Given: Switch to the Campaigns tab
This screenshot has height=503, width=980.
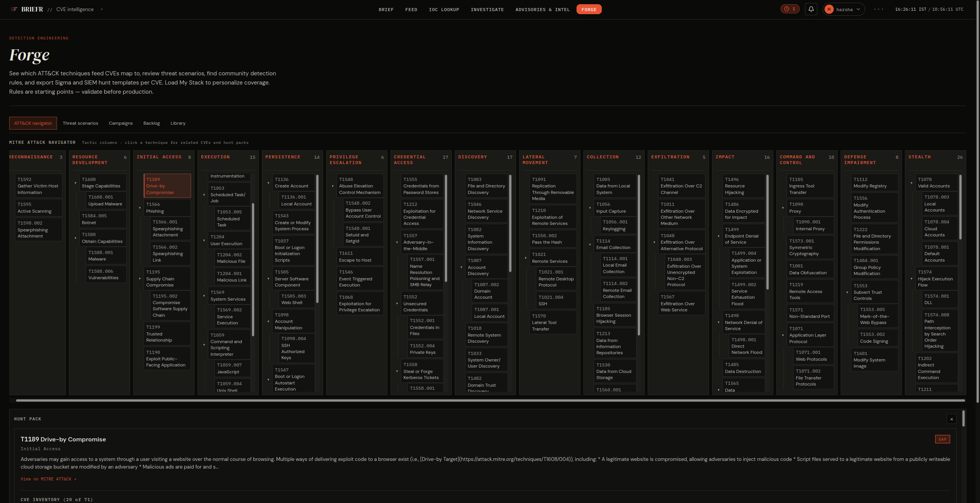Looking at the screenshot, I should tap(121, 123).
